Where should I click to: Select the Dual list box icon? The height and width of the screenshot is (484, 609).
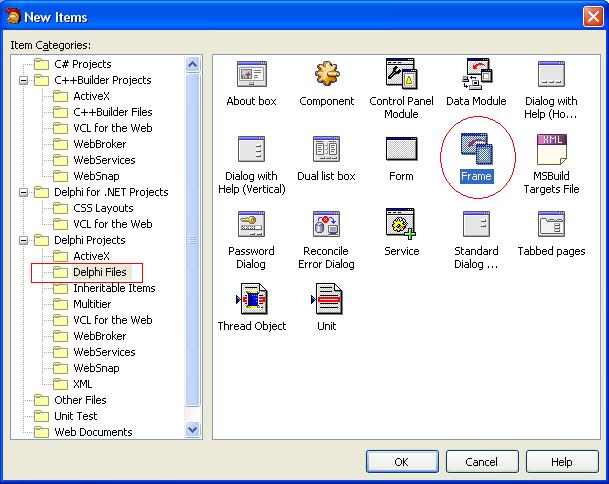[326, 150]
